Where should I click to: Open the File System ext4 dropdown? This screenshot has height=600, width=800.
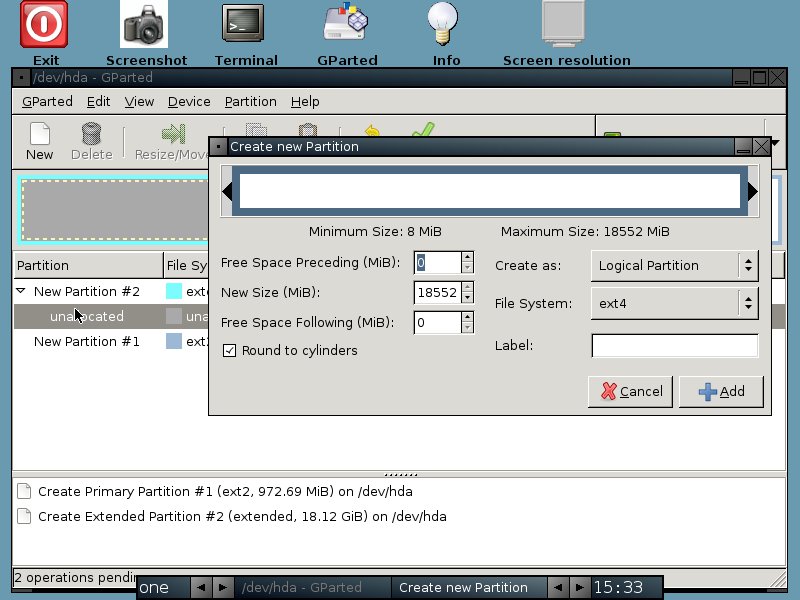point(674,303)
